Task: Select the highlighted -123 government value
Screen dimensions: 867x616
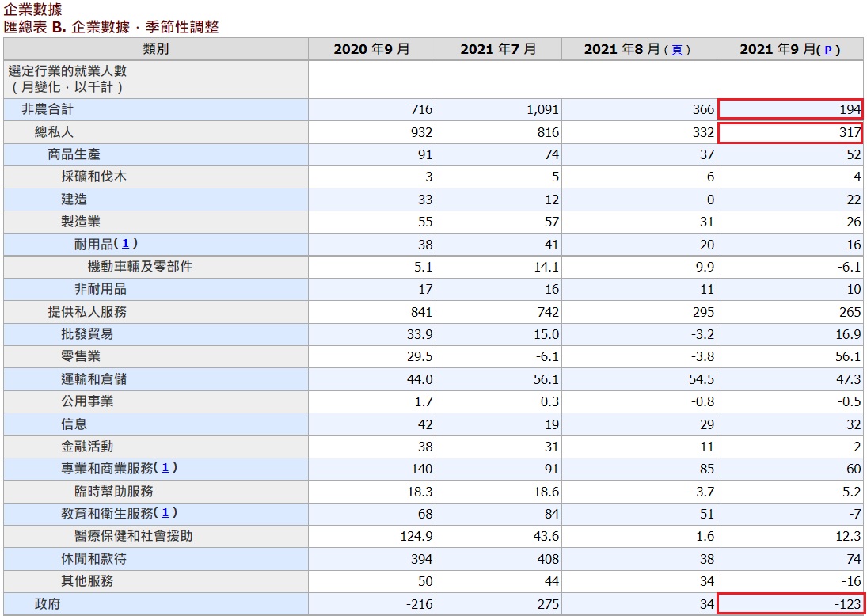Action: click(x=792, y=603)
